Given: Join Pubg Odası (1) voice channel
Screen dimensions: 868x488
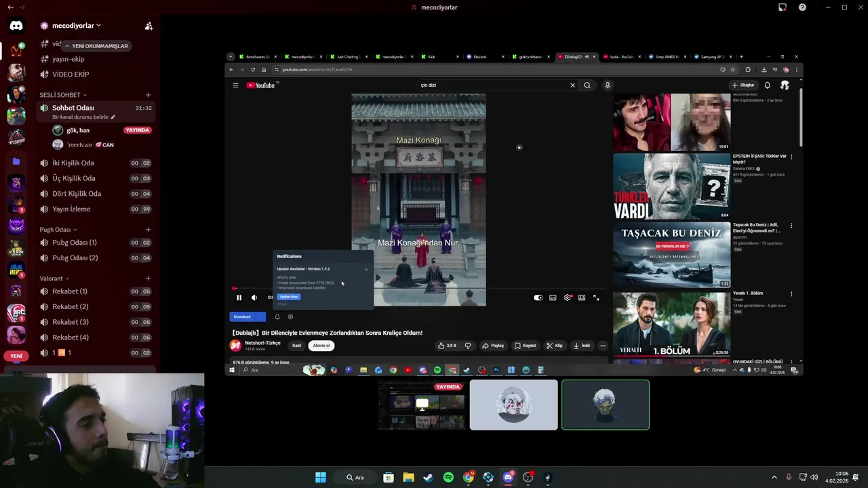Looking at the screenshot, I should (96, 243).
